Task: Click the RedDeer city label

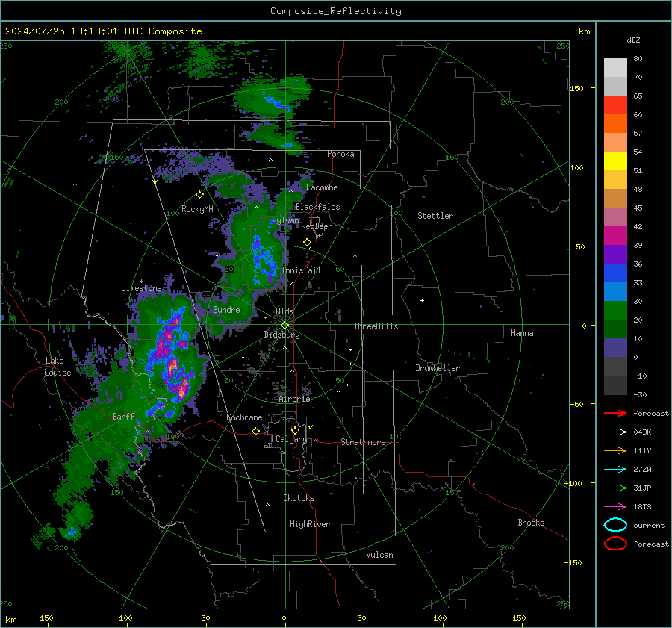Action: click(317, 226)
